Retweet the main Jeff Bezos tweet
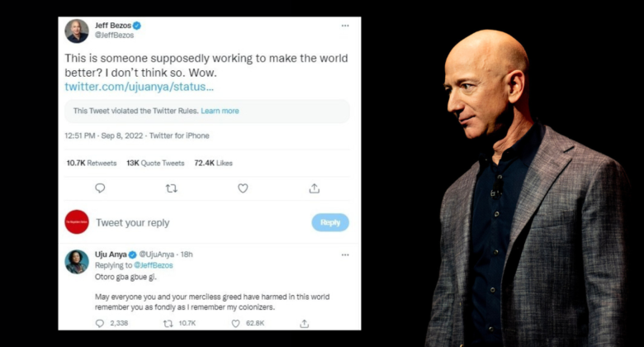The width and height of the screenshot is (644, 347). (171, 188)
